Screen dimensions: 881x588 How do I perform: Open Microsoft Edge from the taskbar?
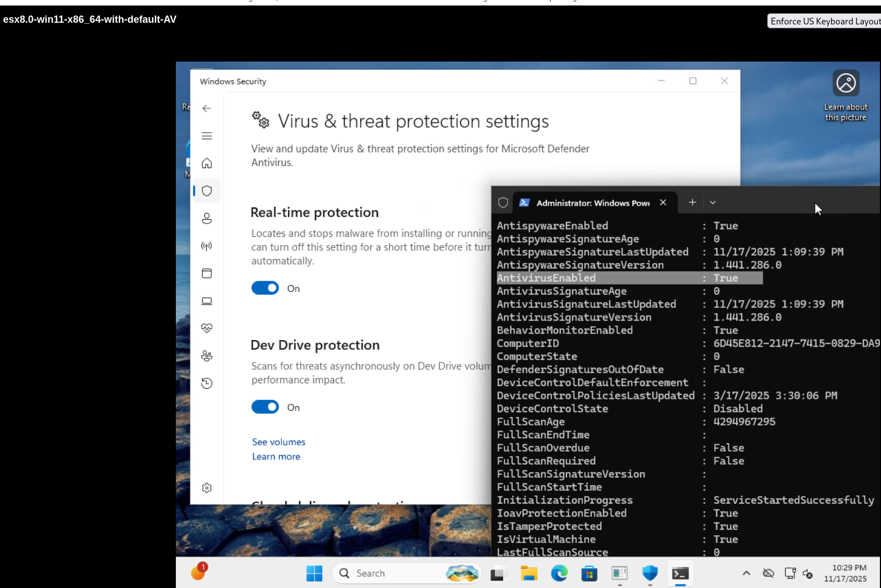pos(559,573)
